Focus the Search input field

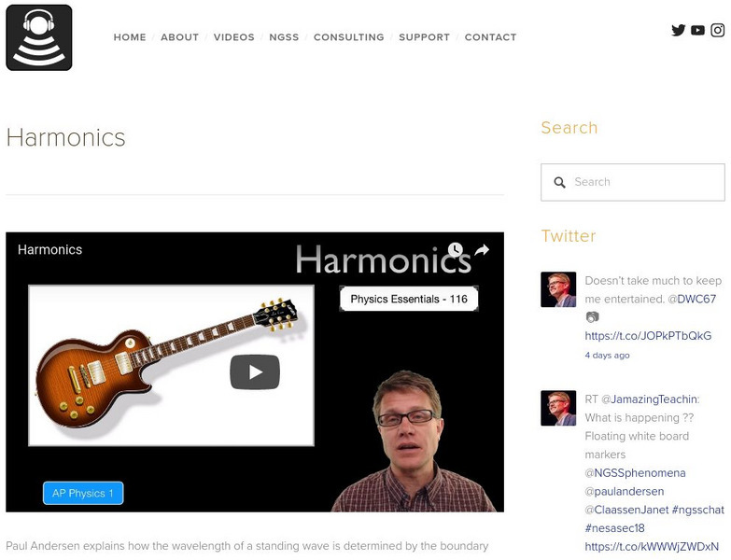click(633, 182)
